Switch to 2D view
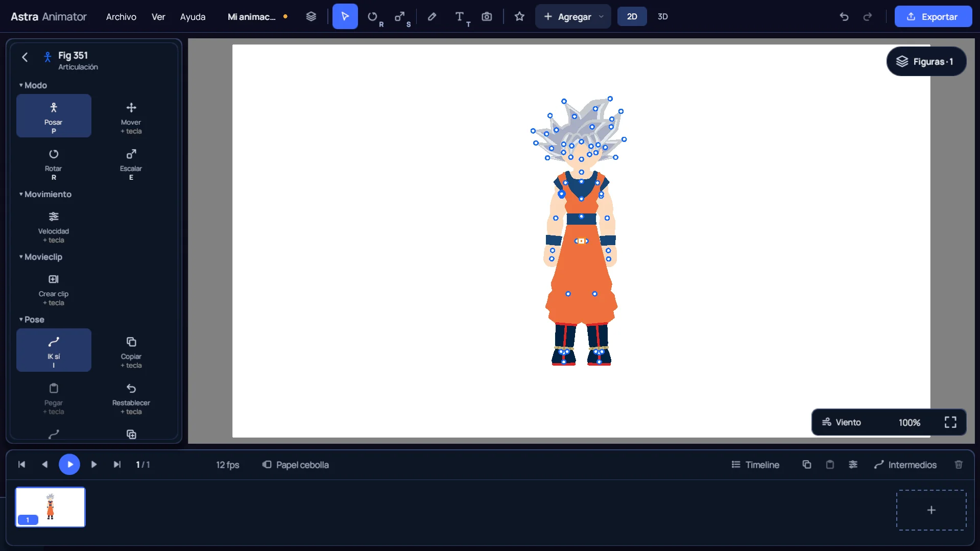The image size is (980, 551). [x=632, y=16]
